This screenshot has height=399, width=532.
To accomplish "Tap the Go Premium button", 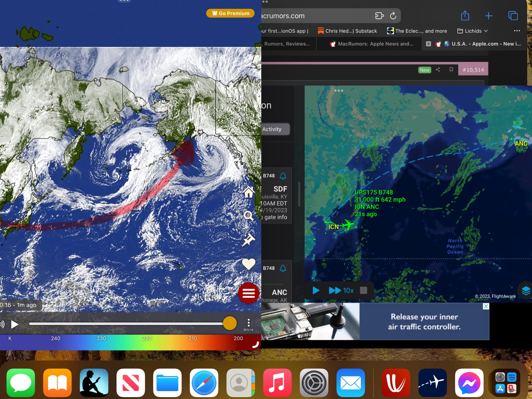I will 230,13.
